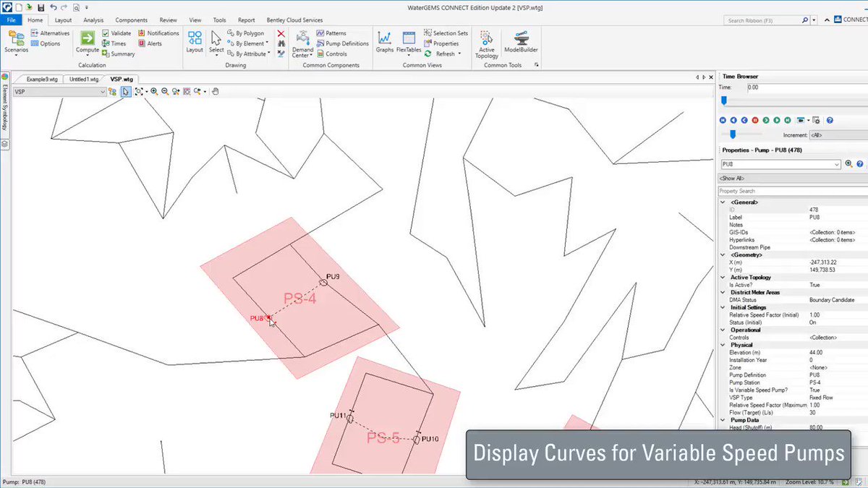
Task: Open the Demand Center dropdown
Action: 302,43
